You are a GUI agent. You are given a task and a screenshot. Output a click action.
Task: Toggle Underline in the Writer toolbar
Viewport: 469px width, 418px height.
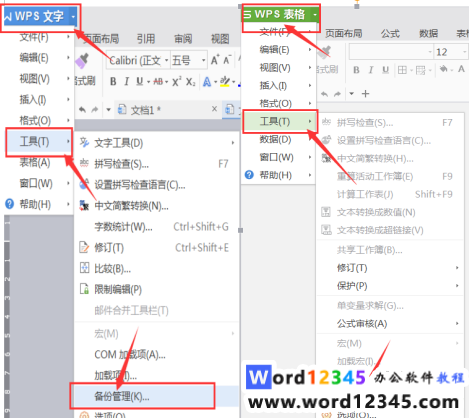pyautogui.click(x=140, y=81)
